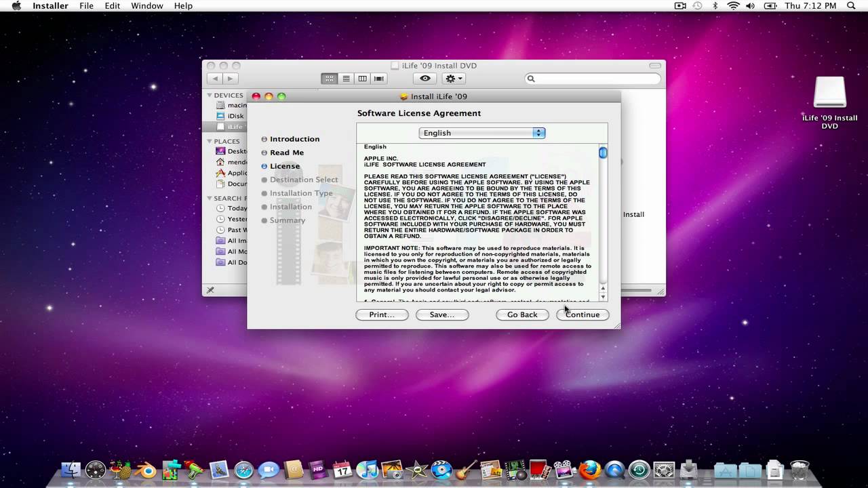Open System Preferences from the Dock
The image size is (868, 488).
(x=664, y=470)
